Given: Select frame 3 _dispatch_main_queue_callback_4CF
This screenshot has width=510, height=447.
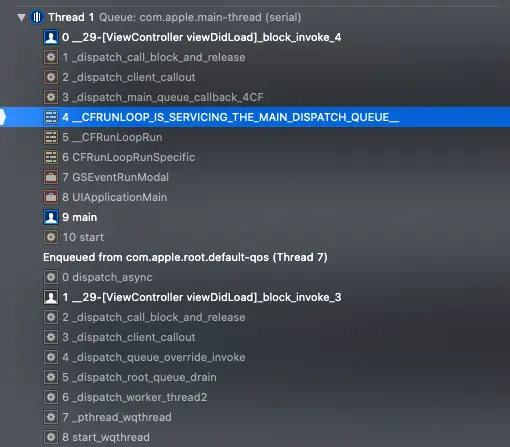Looking at the screenshot, I should [163, 97].
